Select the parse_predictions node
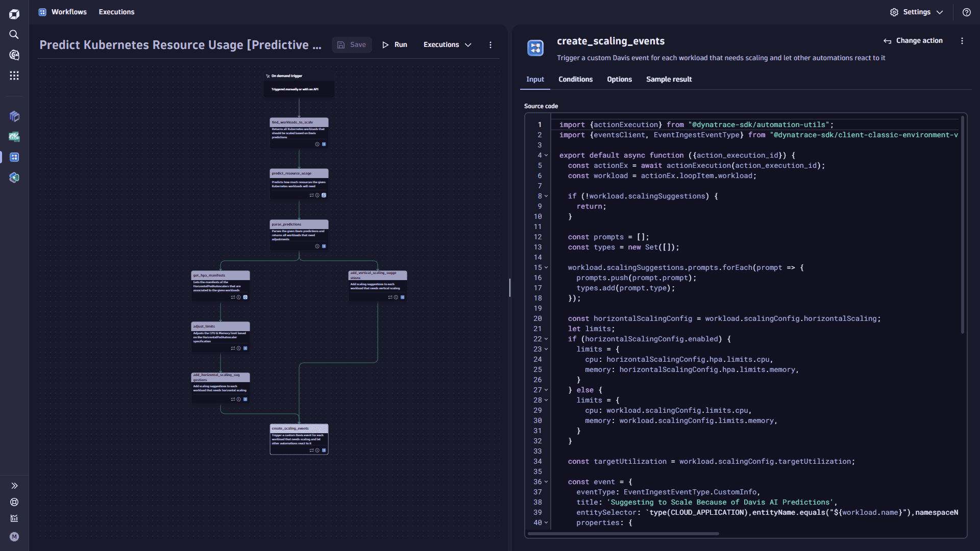 (299, 235)
